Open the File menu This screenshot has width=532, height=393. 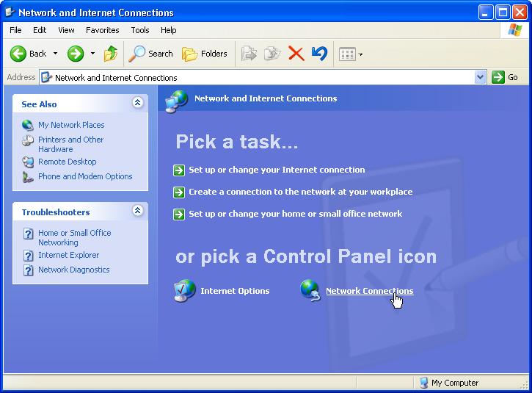coord(15,30)
